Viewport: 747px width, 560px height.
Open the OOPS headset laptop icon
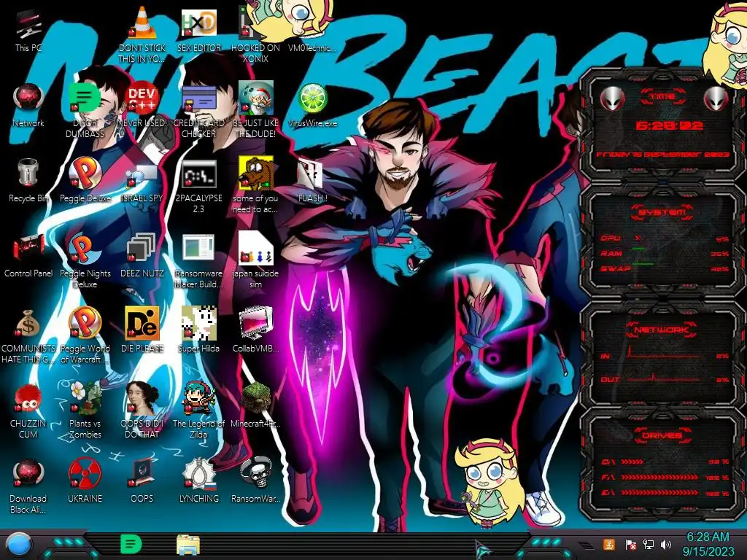142,472
